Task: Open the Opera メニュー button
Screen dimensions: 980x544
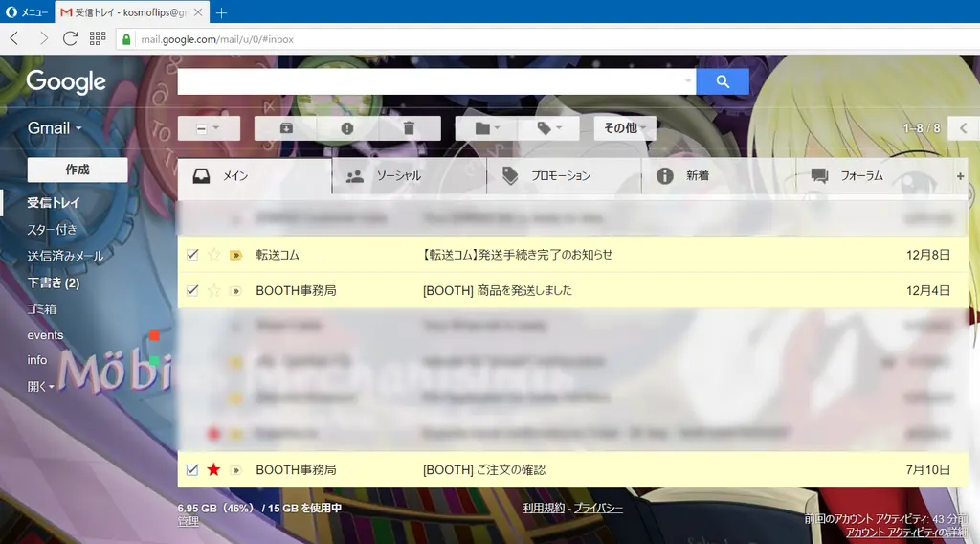Action: pyautogui.click(x=26, y=11)
